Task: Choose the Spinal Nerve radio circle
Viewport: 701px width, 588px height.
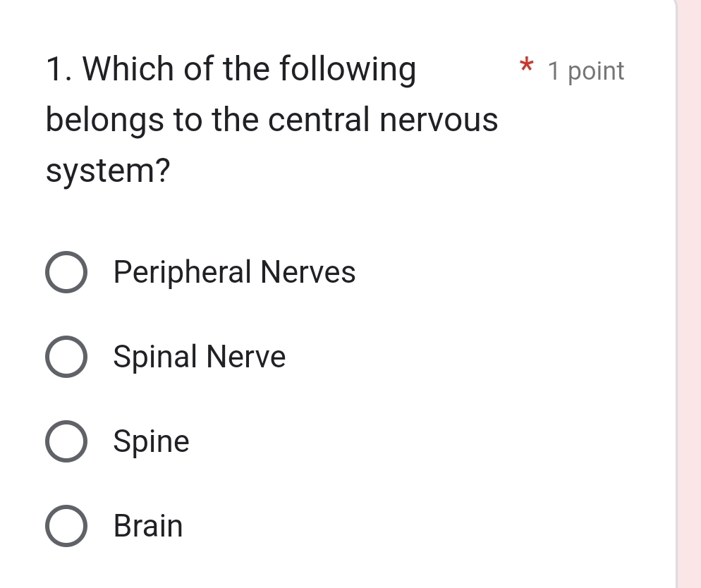Action: click(x=67, y=357)
